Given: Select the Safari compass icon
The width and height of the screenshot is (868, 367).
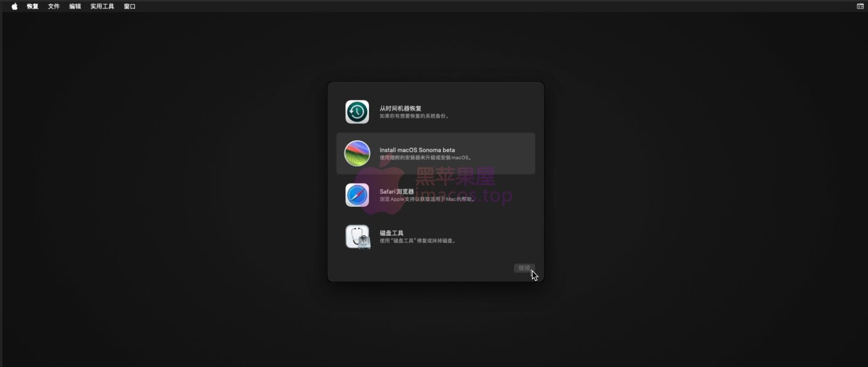Looking at the screenshot, I should (357, 195).
